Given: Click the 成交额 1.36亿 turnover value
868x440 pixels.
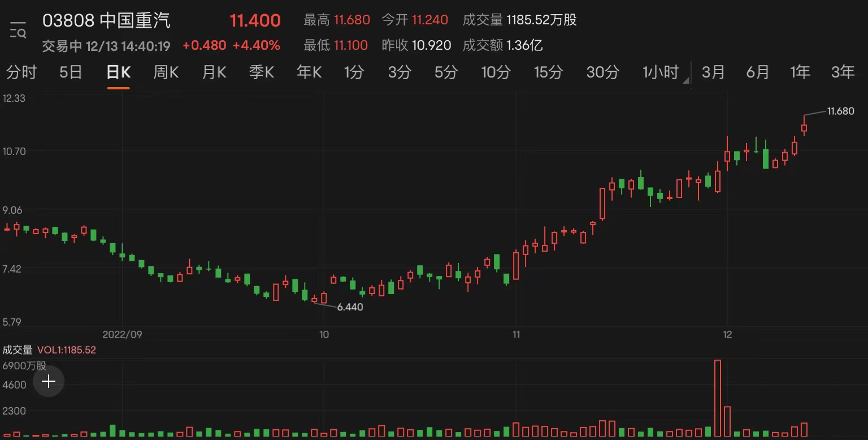Looking at the screenshot, I should (503, 45).
